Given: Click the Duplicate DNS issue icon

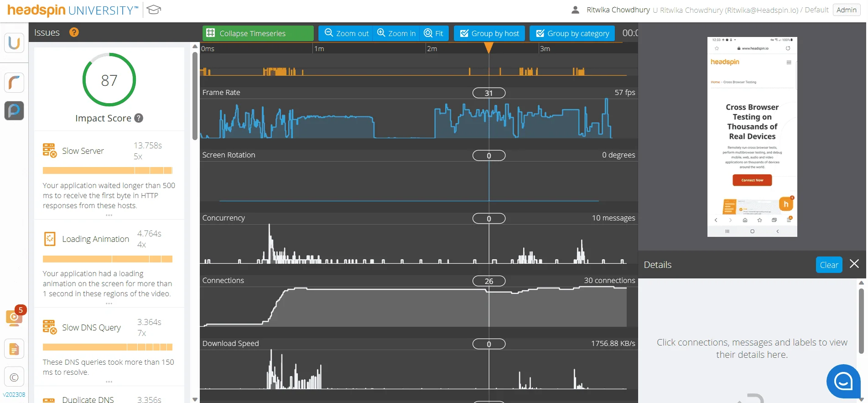Looking at the screenshot, I should click(x=49, y=400).
